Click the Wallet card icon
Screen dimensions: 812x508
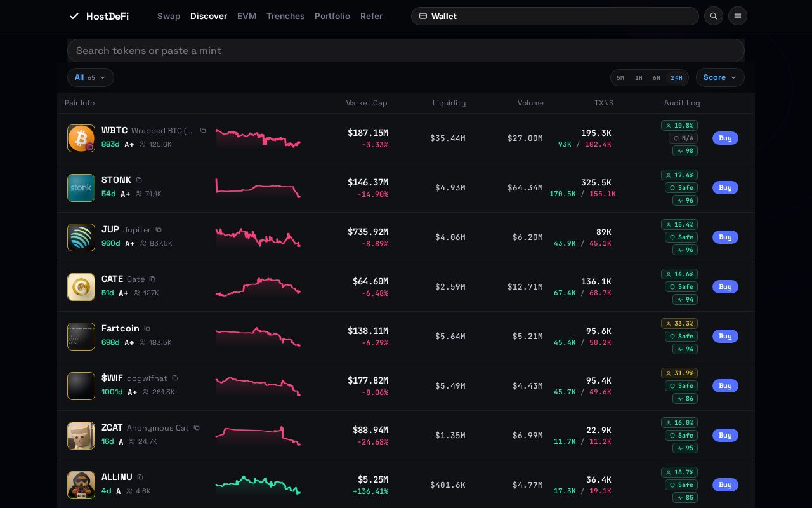pyautogui.click(x=423, y=16)
